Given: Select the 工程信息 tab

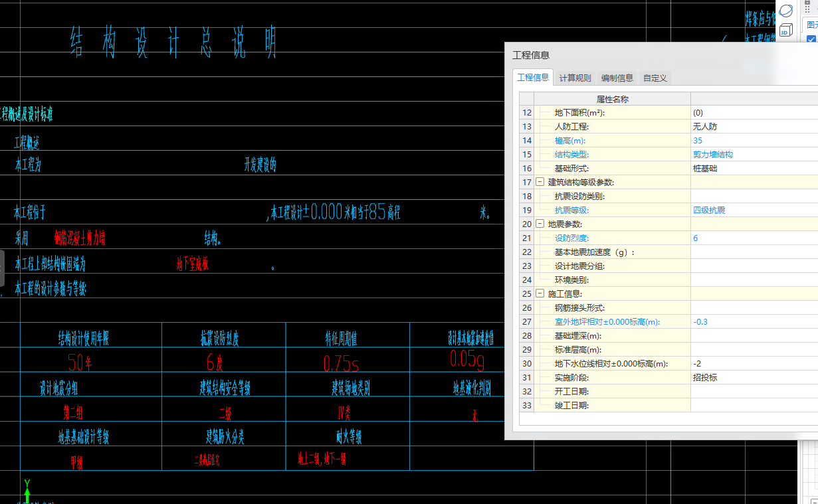Looking at the screenshot, I should point(533,77).
